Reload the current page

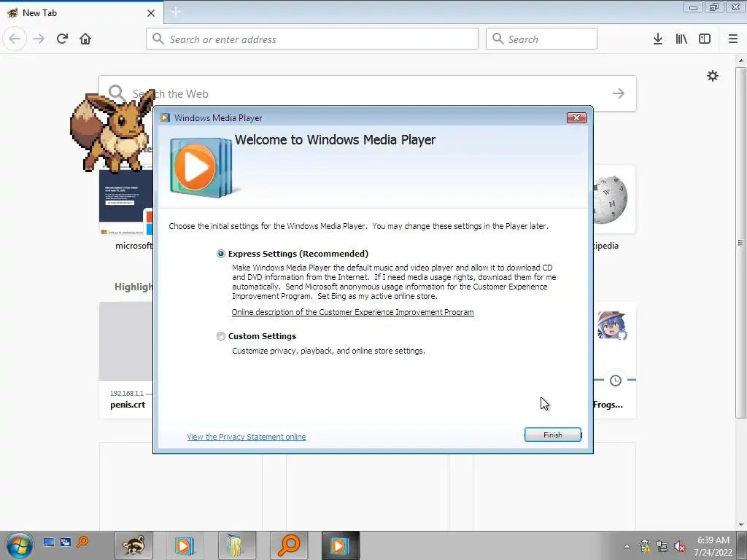click(62, 39)
